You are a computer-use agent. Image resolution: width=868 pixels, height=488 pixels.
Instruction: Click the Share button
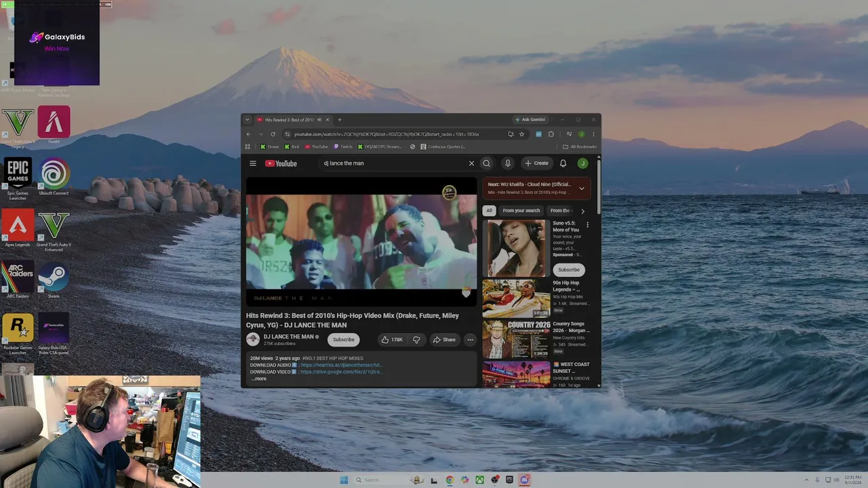click(444, 340)
